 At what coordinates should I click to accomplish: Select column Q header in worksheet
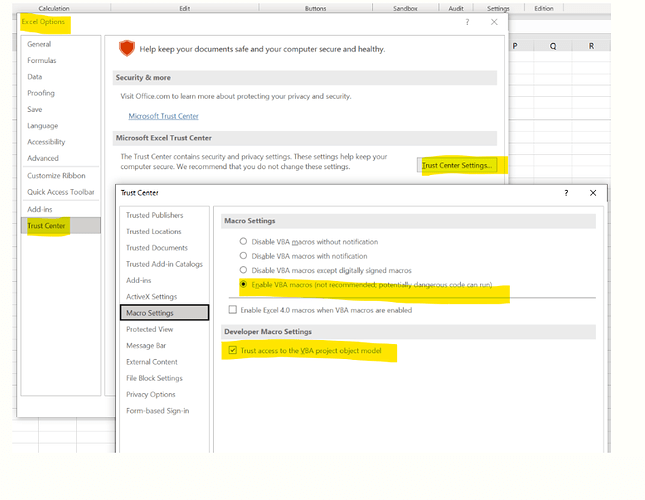553,46
